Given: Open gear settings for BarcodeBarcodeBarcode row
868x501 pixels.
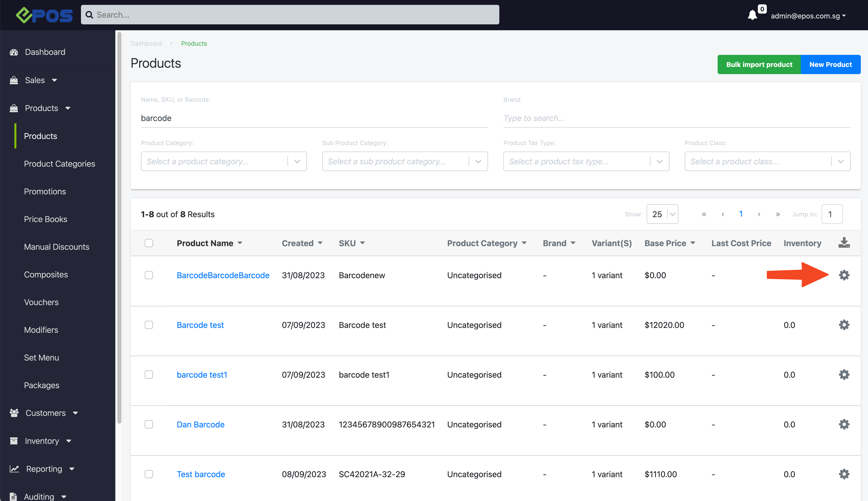Looking at the screenshot, I should pyautogui.click(x=844, y=275).
